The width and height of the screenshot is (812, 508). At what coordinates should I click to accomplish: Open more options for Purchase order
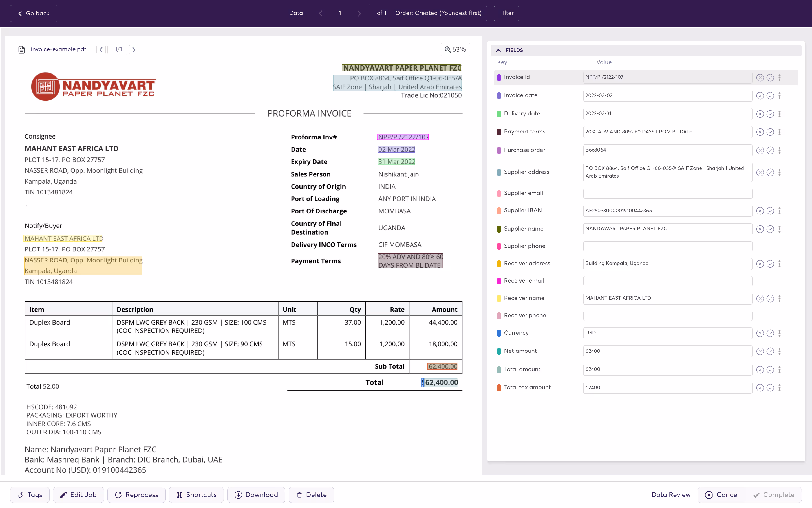780,150
